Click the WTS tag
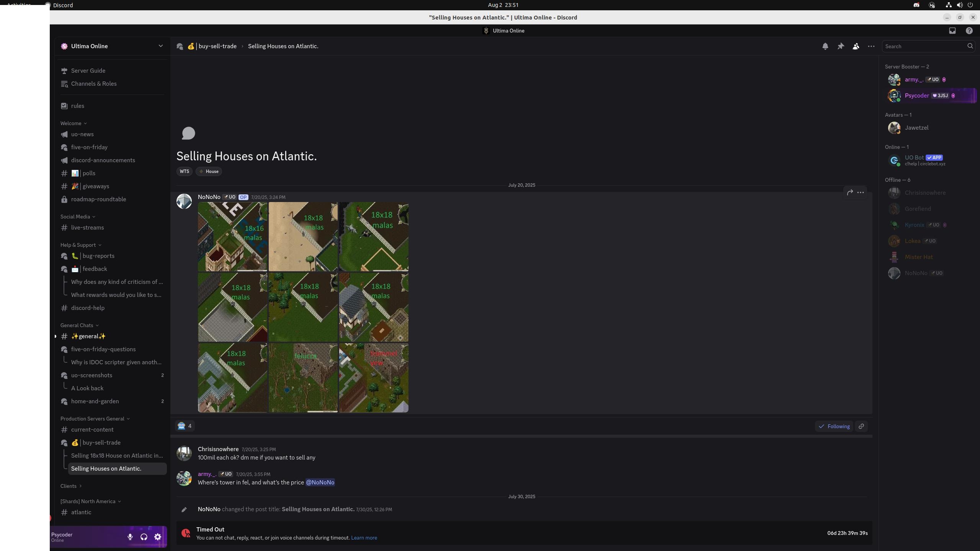This screenshot has height=551, width=980. pyautogui.click(x=185, y=171)
